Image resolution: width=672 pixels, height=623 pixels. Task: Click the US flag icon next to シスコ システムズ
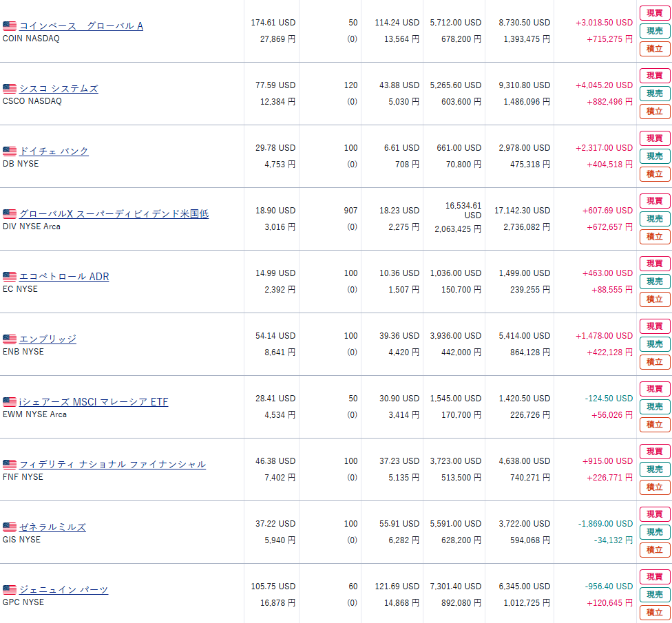pyautogui.click(x=10, y=89)
